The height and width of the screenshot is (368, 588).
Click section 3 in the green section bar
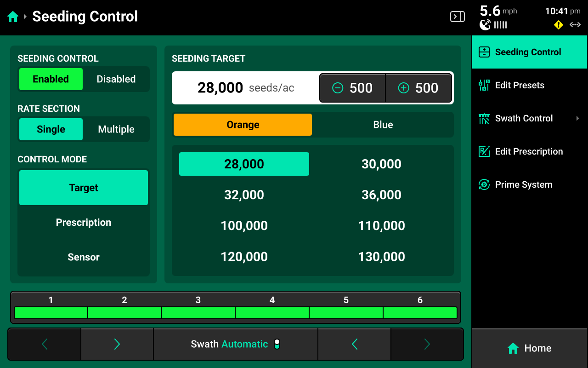pos(198,313)
